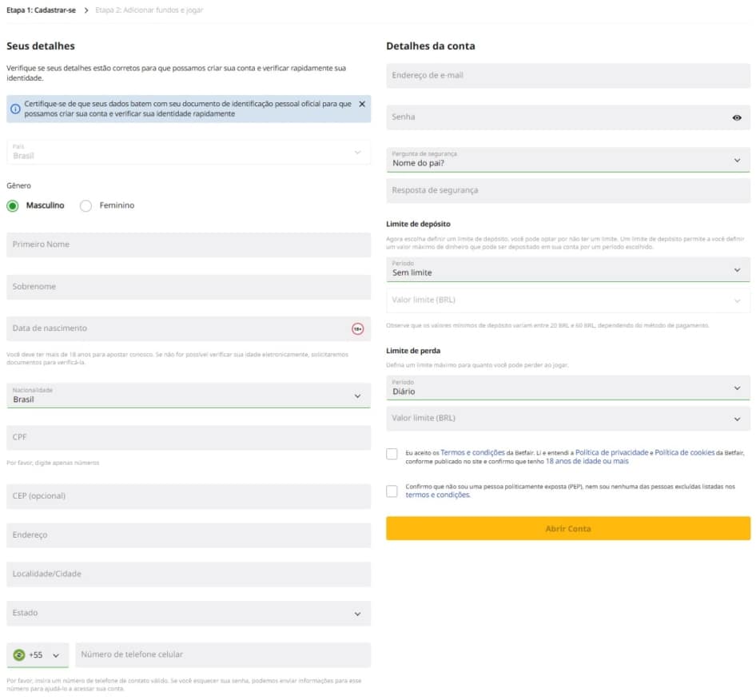Image resolution: width=756 pixels, height=700 pixels.
Task: Click the info circle icon in banner
Action: (15, 109)
